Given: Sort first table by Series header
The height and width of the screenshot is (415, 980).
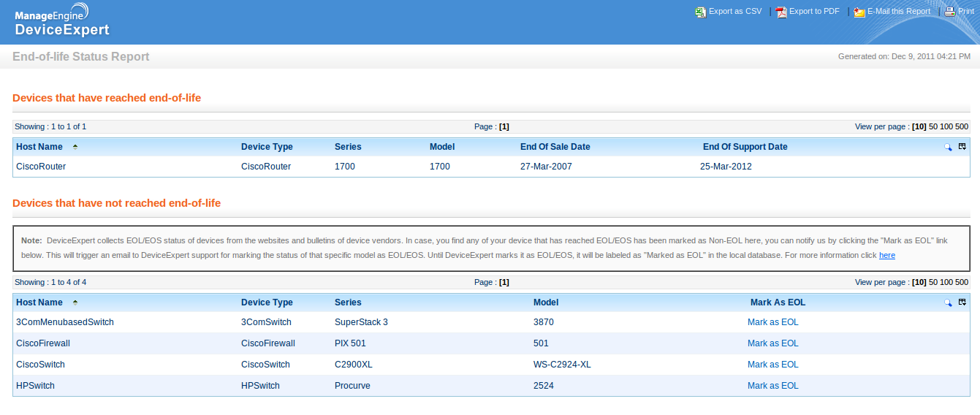Looking at the screenshot, I should (x=348, y=147).
